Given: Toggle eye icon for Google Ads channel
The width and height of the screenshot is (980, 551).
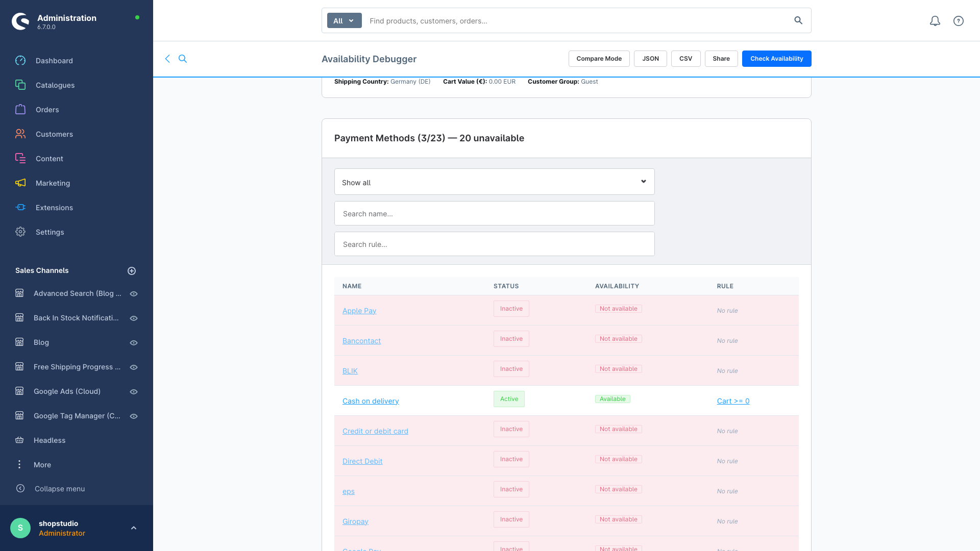Looking at the screenshot, I should coord(134,392).
